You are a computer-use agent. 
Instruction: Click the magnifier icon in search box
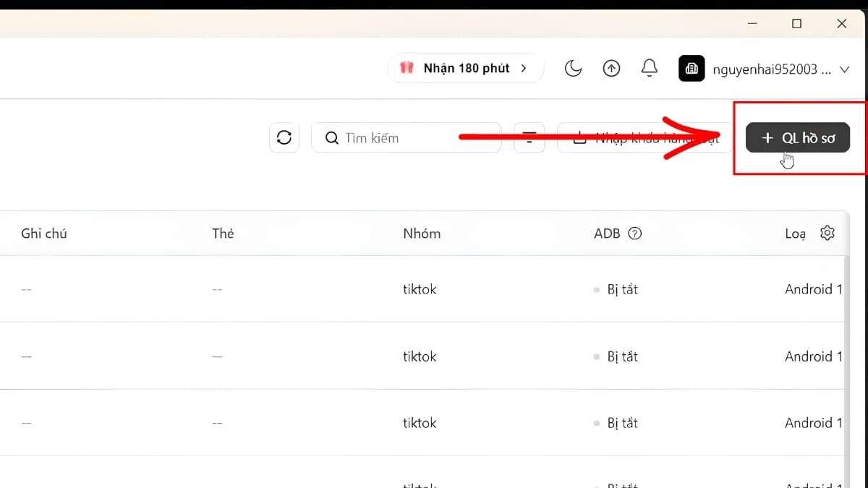point(332,137)
